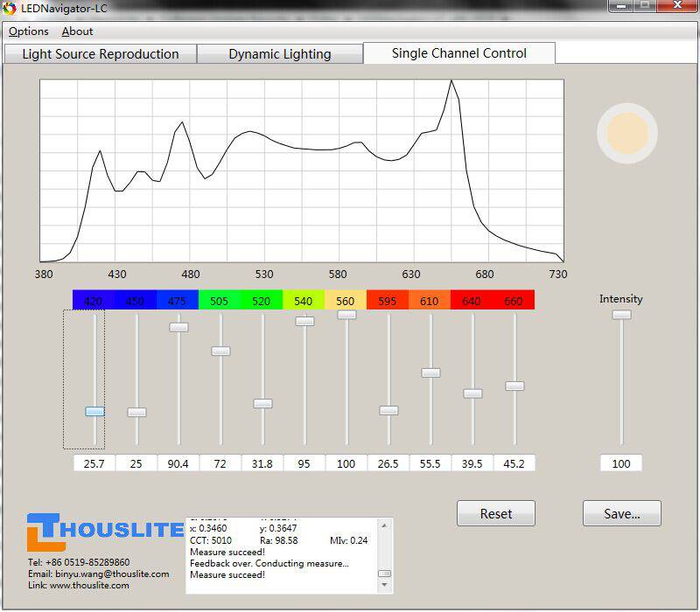Click the email binyu.wang@thouslite.com
Image resolution: width=700 pixels, height=612 pixels.
pyautogui.click(x=112, y=574)
